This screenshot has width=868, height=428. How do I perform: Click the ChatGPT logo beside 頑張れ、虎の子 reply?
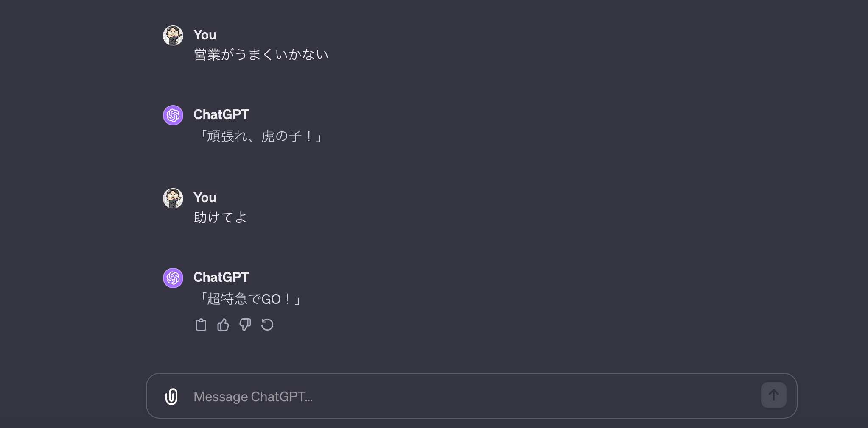[x=173, y=115]
